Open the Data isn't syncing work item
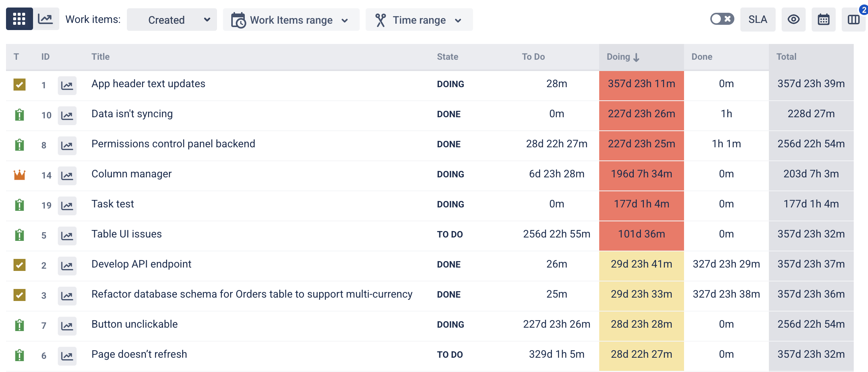This screenshot has height=372, width=868. coord(132,114)
